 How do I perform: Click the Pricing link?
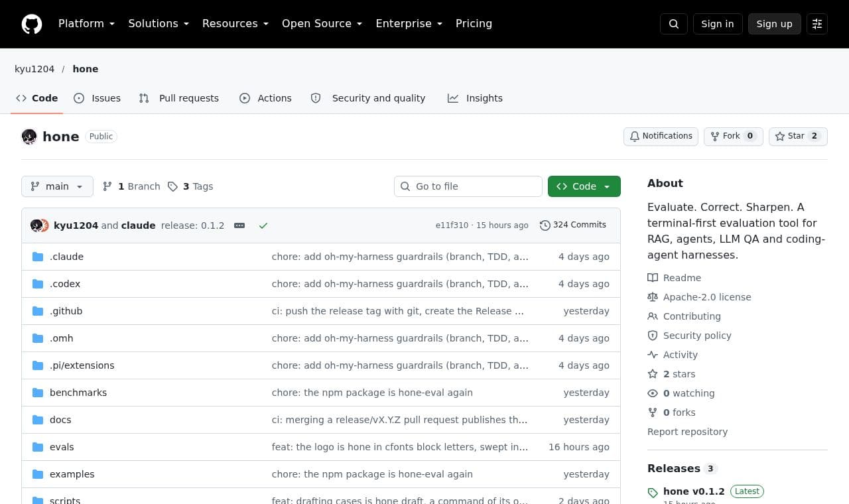tap(474, 24)
